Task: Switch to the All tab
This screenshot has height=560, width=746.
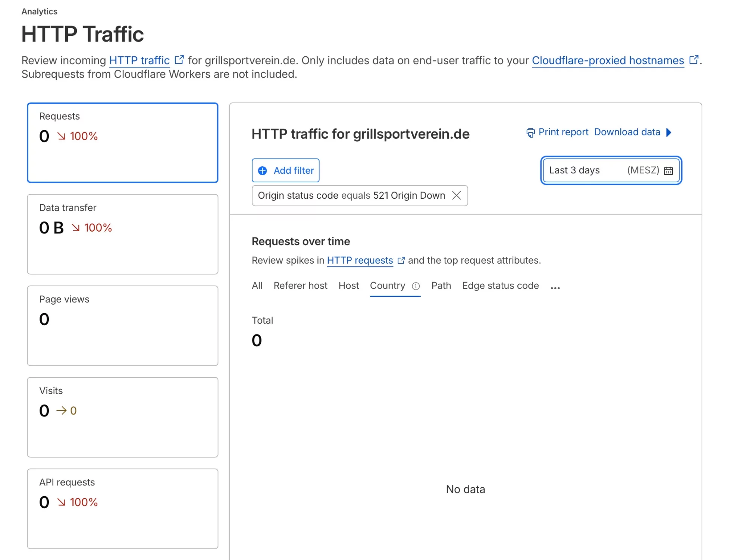Action: (257, 286)
